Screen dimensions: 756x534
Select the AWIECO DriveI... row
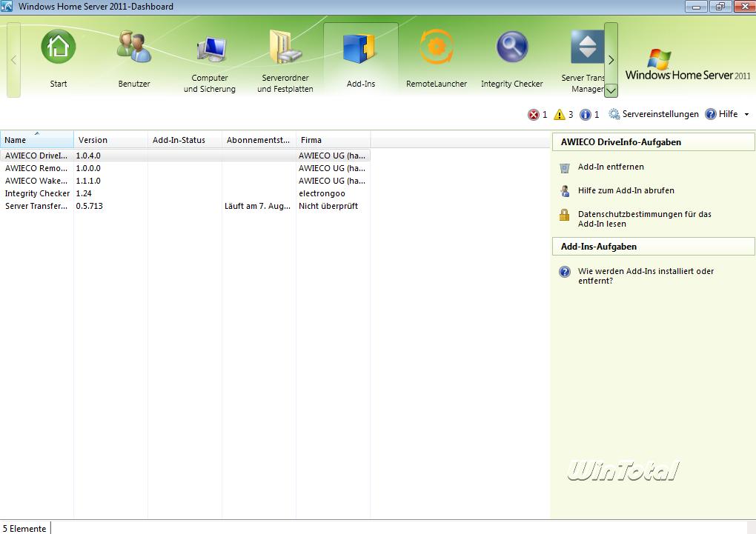click(185, 156)
